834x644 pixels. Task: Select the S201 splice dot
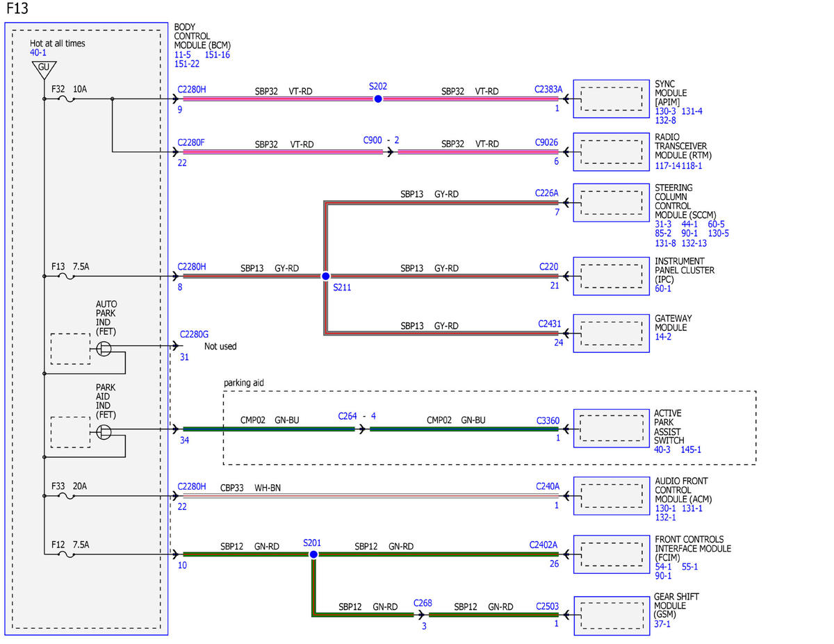(x=313, y=554)
